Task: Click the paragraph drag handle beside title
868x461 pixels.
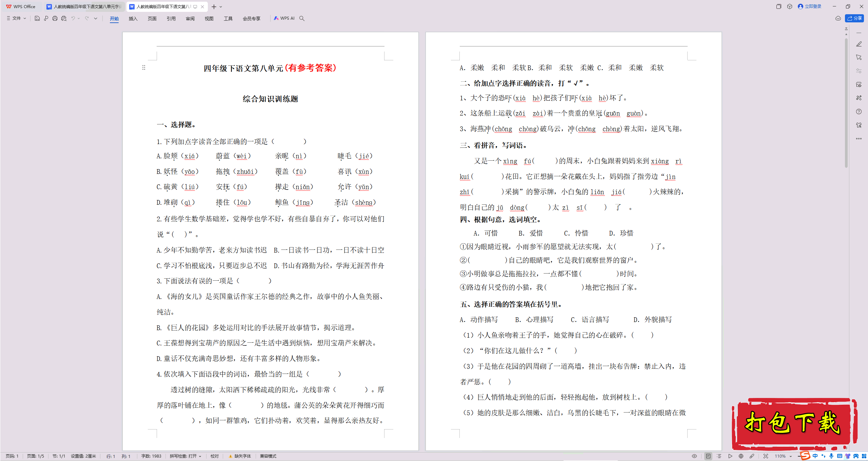Action: pyautogui.click(x=144, y=67)
